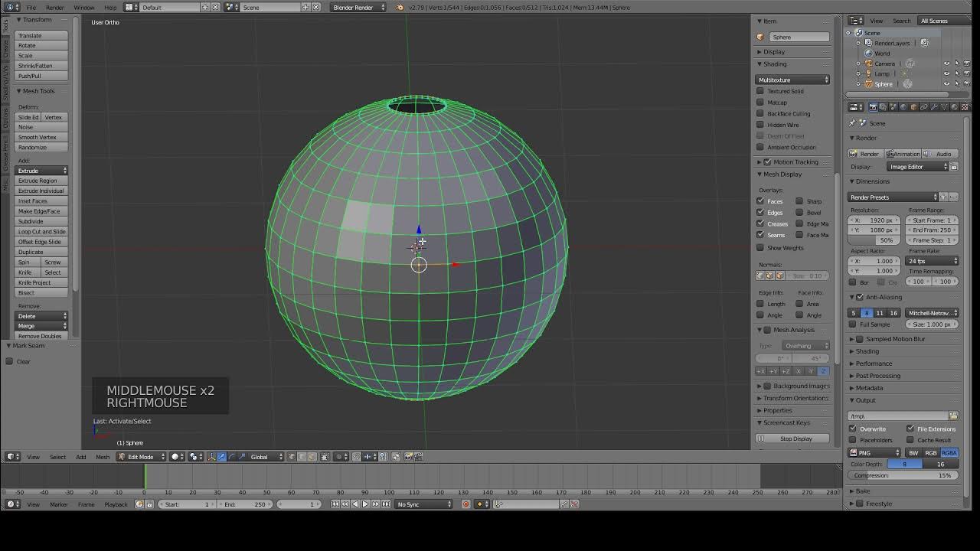
Task: Open the Mesh Data properties tab icon
Action: [x=944, y=107]
